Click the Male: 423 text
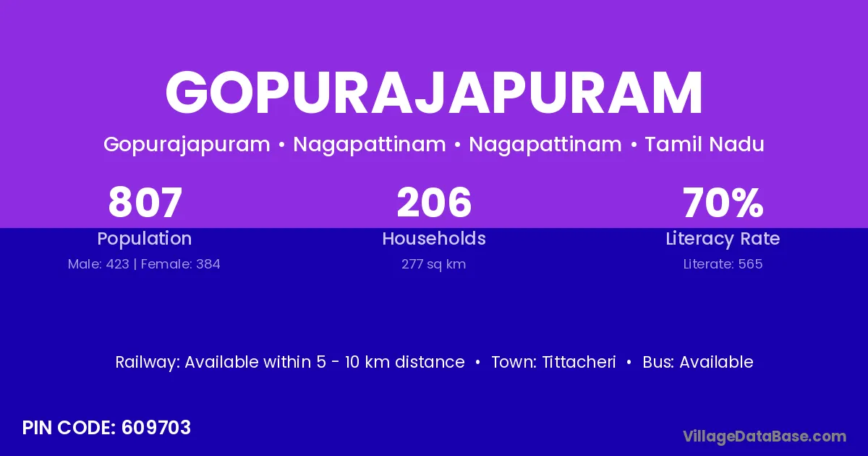The image size is (868, 456). [98, 264]
